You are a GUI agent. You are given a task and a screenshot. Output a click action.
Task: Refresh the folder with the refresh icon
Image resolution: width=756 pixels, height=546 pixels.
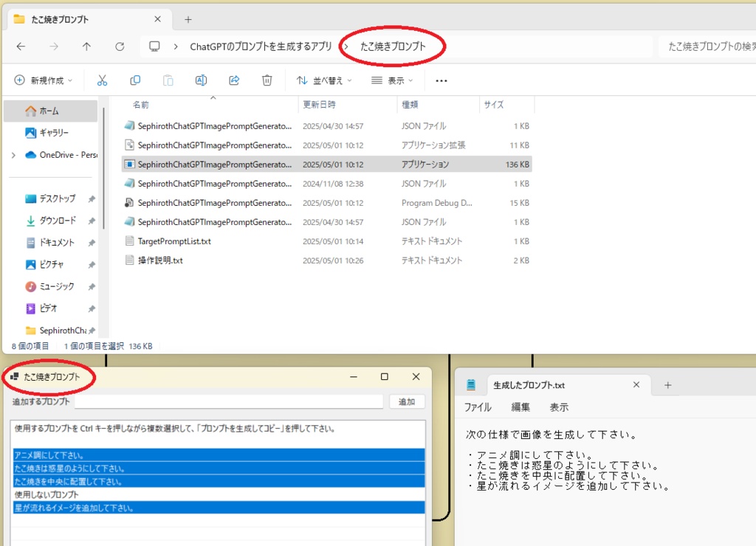(120, 45)
